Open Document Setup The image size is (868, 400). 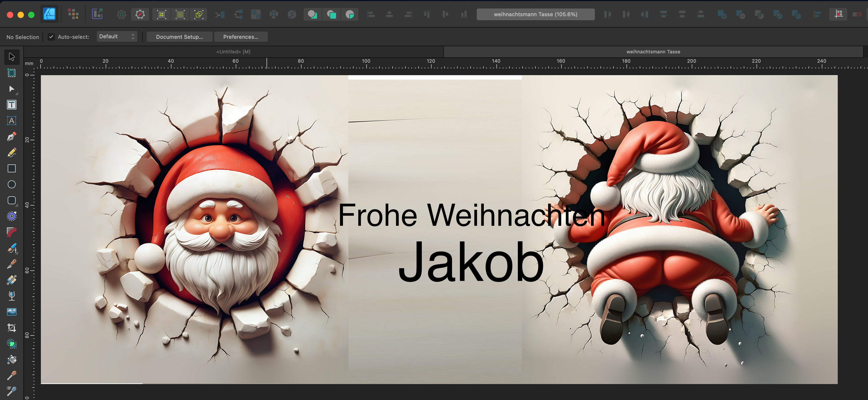point(179,37)
